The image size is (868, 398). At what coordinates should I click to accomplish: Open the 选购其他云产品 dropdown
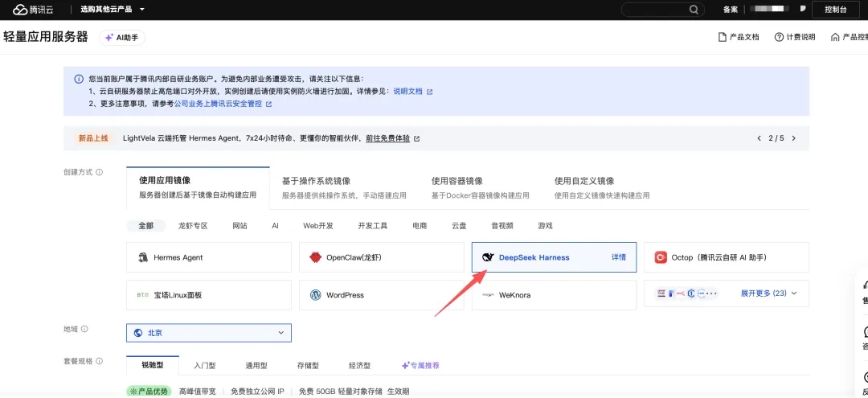[x=113, y=10]
